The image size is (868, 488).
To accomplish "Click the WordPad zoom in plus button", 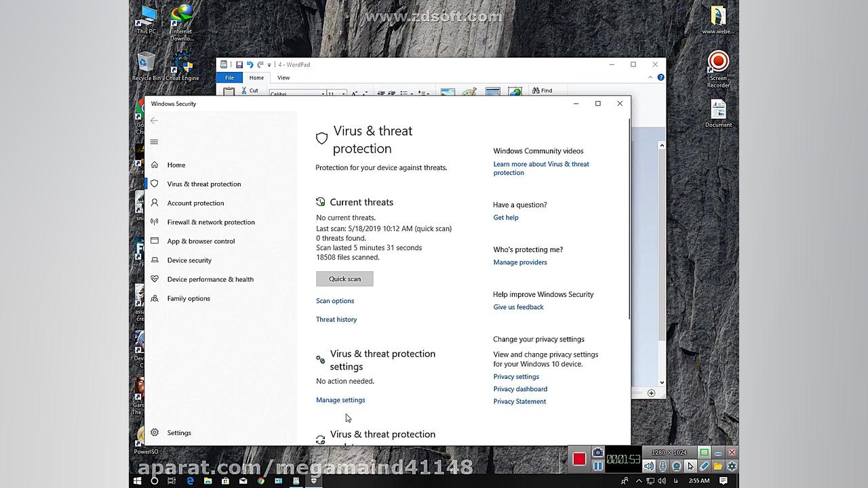I will click(x=651, y=393).
